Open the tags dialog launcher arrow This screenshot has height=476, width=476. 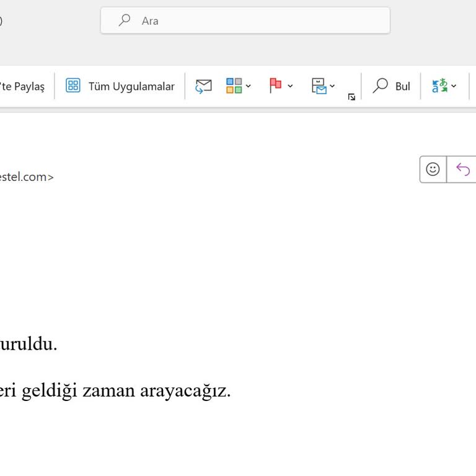pyautogui.click(x=351, y=97)
